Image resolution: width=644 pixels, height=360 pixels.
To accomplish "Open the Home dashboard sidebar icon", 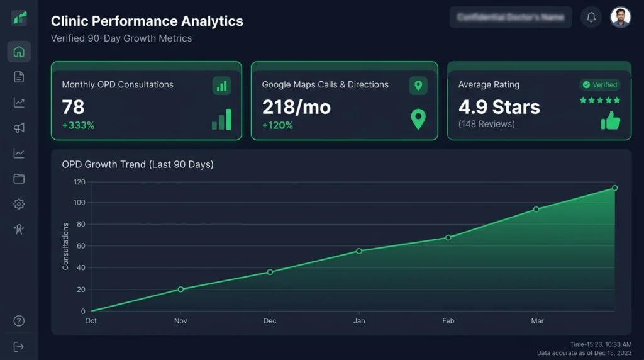I will pyautogui.click(x=19, y=52).
